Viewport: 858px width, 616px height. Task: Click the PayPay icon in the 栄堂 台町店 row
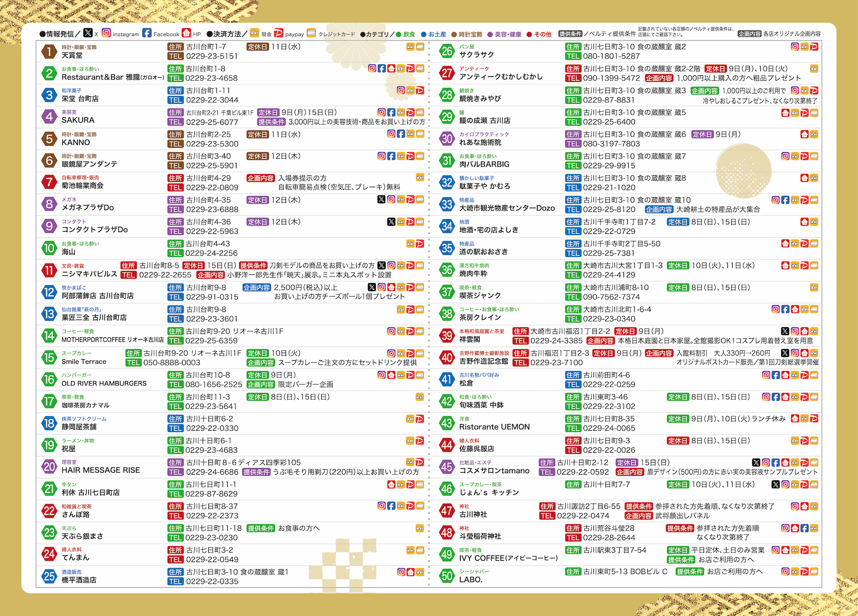tap(420, 90)
